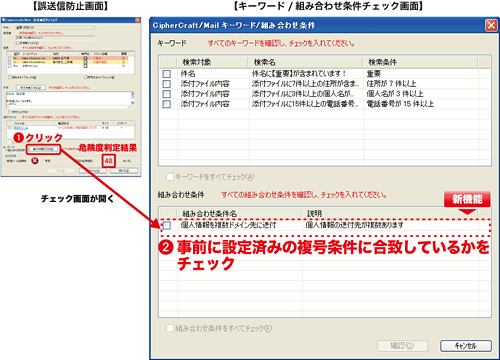This screenshot has width=500, height=360.
Task: Click keyword check button in misdelivery prevention window
Action: click(x=43, y=149)
